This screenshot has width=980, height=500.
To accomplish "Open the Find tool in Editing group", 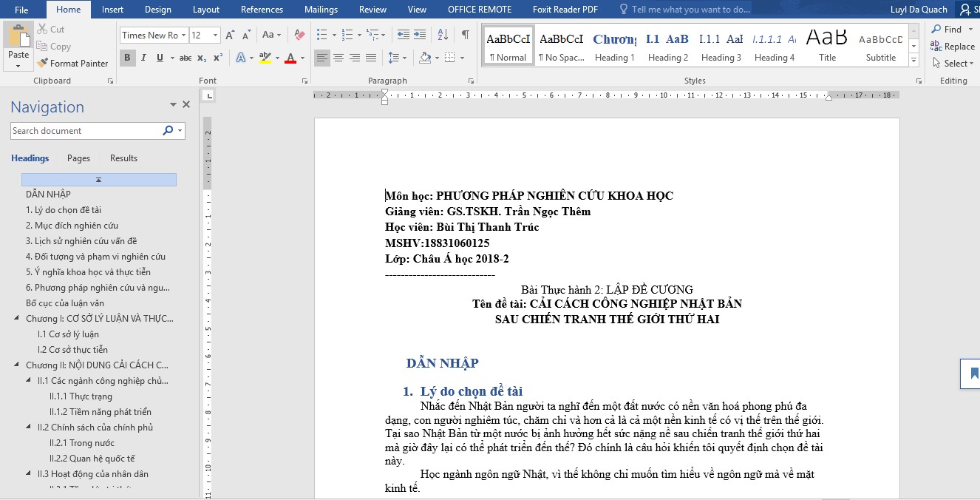I will [x=947, y=29].
